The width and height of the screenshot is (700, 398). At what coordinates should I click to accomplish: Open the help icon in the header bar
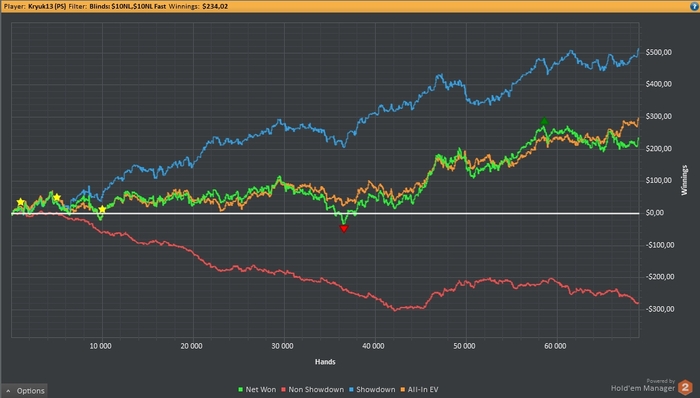click(694, 6)
